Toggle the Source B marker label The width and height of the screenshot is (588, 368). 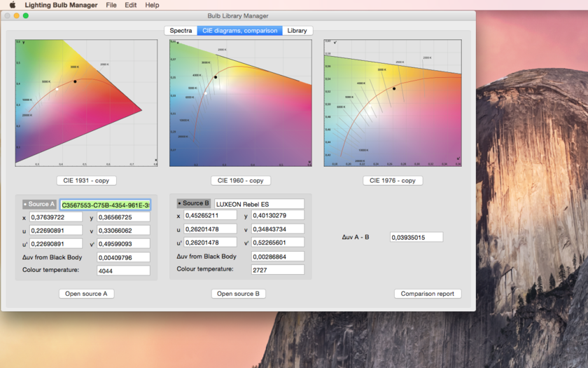pyautogui.click(x=194, y=203)
